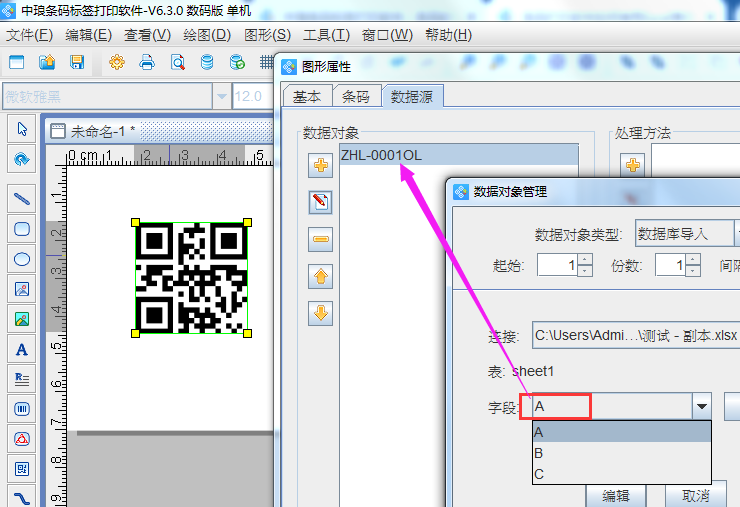This screenshot has height=507, width=740.
Task: Move data object down with arrow
Action: (x=320, y=313)
